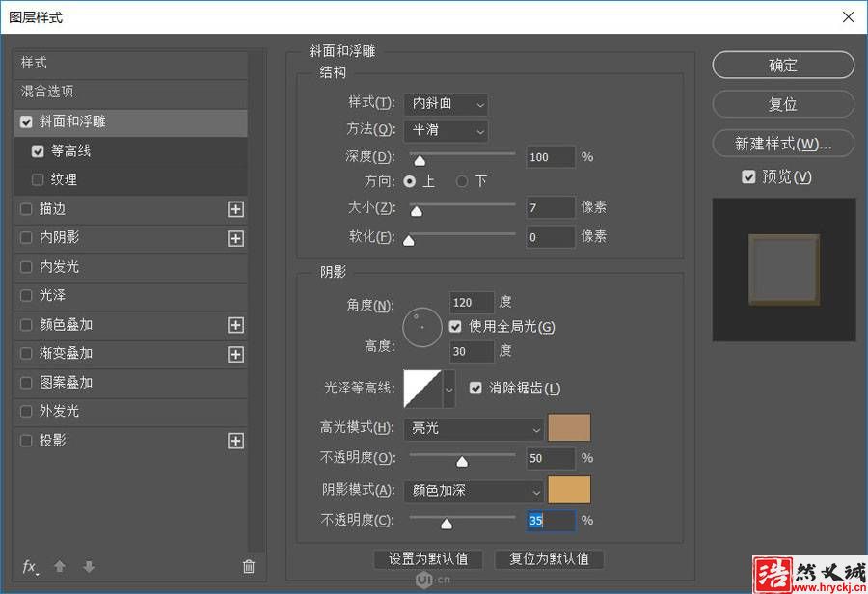
Task: Open the 外发光 effect settings
Action: pyautogui.click(x=59, y=412)
